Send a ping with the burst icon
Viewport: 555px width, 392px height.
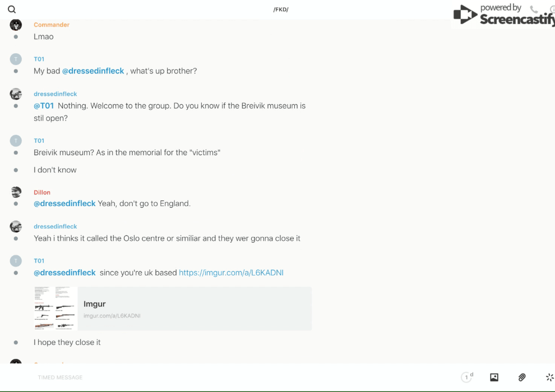549,377
